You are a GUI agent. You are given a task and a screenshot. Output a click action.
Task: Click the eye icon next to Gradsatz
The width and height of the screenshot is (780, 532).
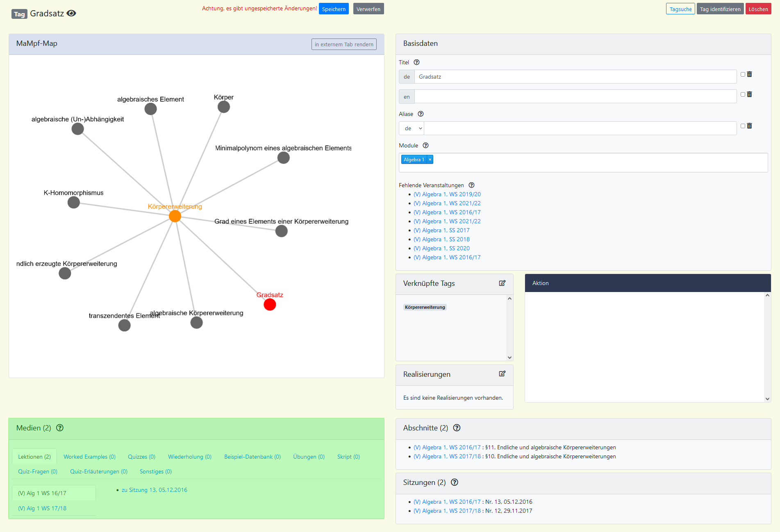point(71,13)
